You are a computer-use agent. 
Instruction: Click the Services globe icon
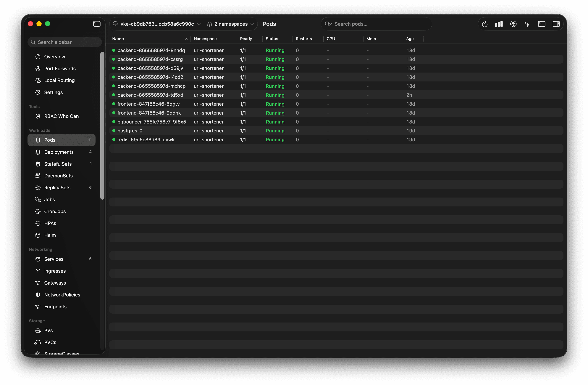38,259
